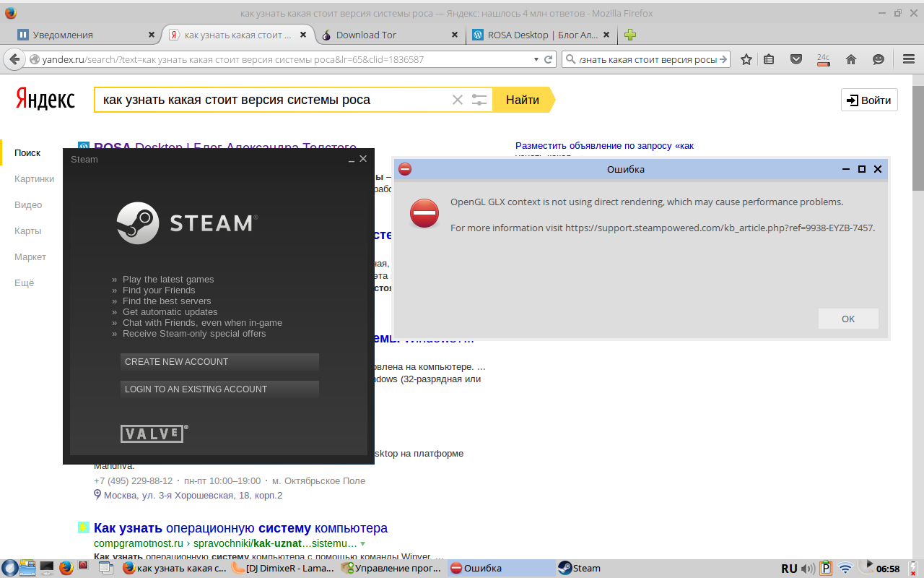Switch to the ROSA Desktop blog tab
The image size is (924, 578).
pos(541,35)
